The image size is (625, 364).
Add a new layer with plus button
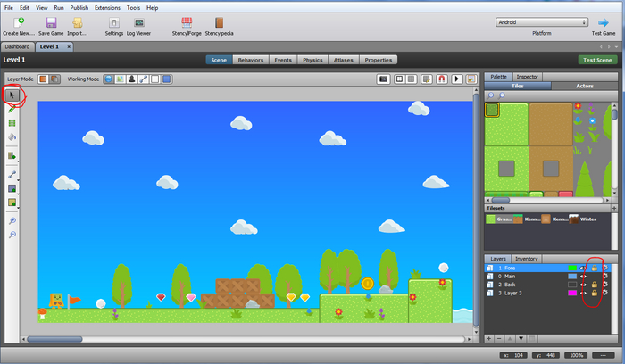click(489, 339)
